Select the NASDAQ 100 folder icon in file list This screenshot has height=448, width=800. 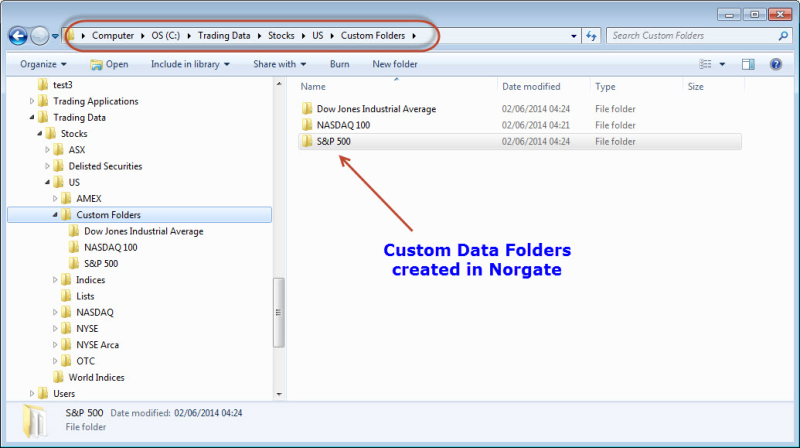pos(307,125)
